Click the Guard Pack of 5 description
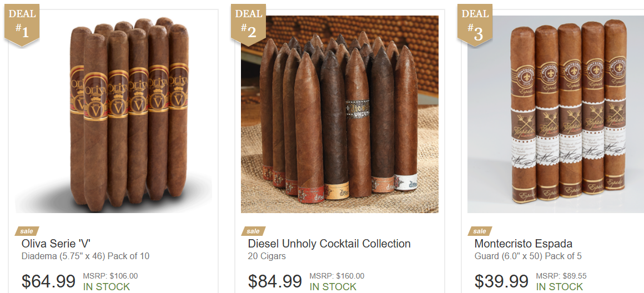Image resolution: width=644 pixels, height=293 pixels. tap(528, 256)
